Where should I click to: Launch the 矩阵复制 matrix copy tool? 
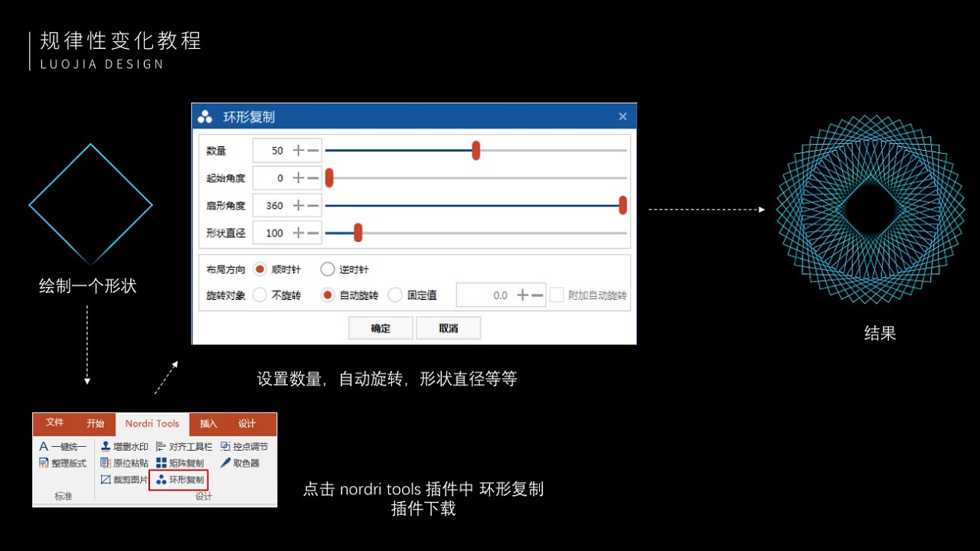click(180, 463)
